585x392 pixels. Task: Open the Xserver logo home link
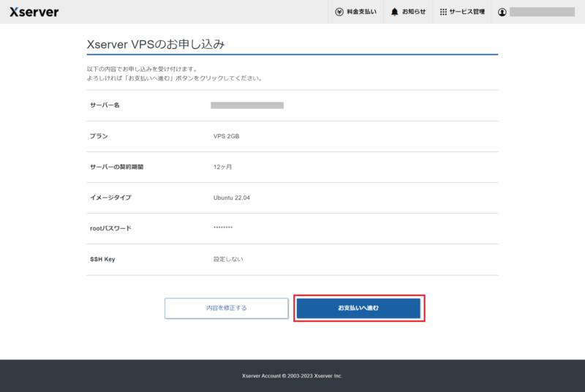pos(34,12)
